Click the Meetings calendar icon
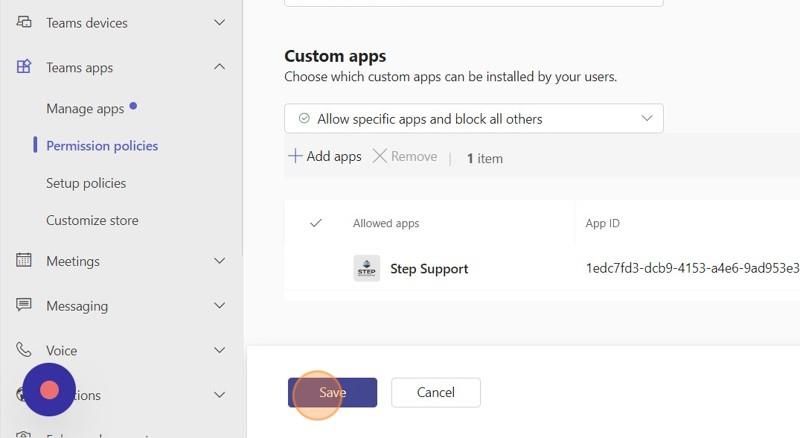800x438 pixels. coord(23,260)
